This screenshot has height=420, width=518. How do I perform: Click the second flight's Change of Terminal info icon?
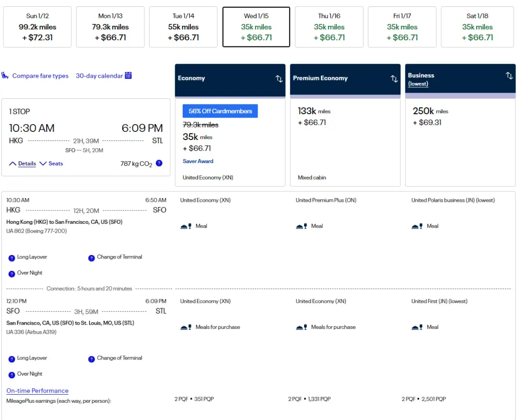click(91, 359)
